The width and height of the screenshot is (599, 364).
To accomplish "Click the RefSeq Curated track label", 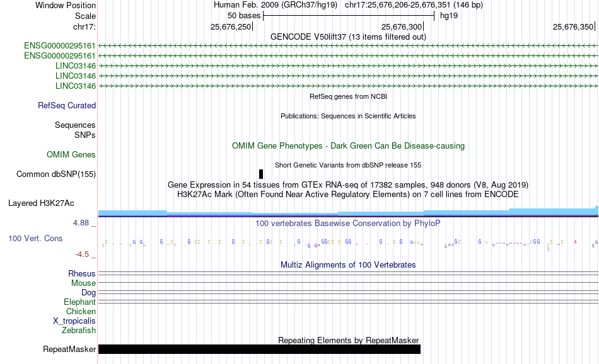I will coord(67,105).
